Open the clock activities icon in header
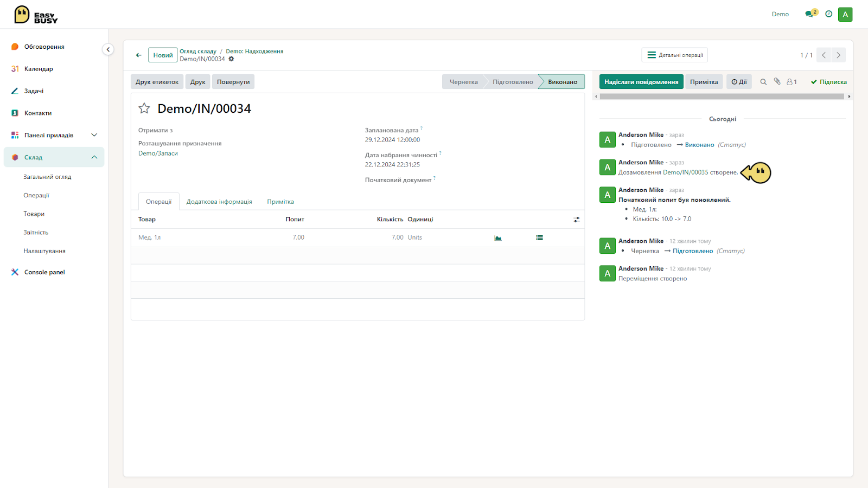The height and width of the screenshot is (488, 868). (829, 14)
